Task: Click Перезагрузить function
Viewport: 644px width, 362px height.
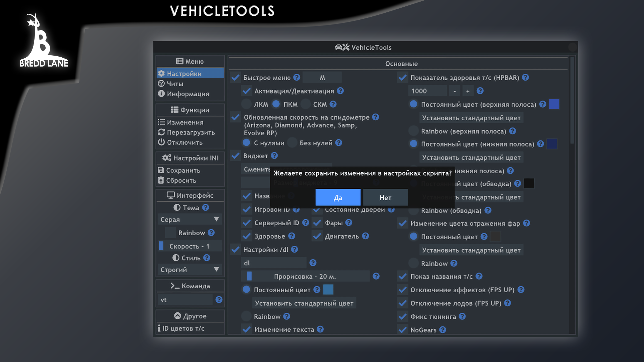Action: [190, 132]
